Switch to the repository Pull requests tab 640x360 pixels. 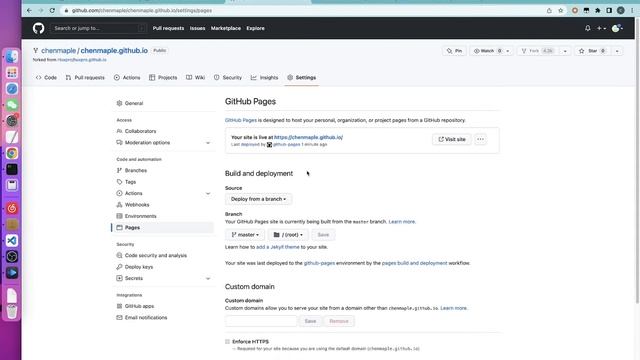[85, 78]
